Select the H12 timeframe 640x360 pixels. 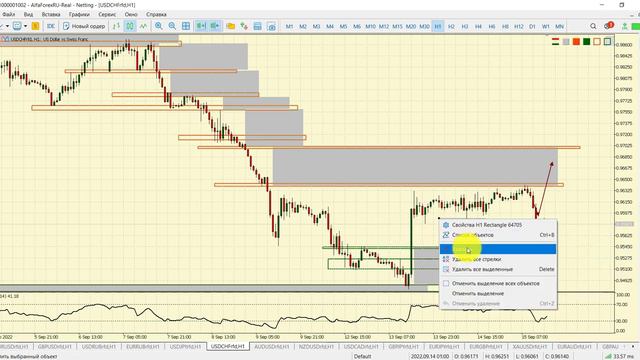[518, 26]
